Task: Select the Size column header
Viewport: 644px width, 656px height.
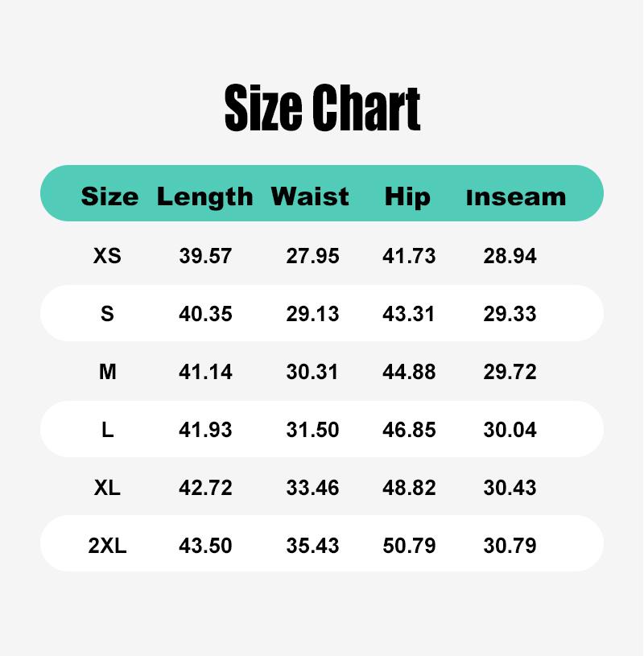Action: click(109, 196)
